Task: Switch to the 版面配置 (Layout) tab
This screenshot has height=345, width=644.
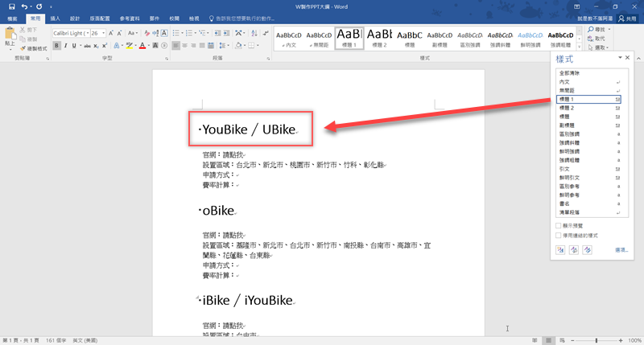Action: pos(101,18)
